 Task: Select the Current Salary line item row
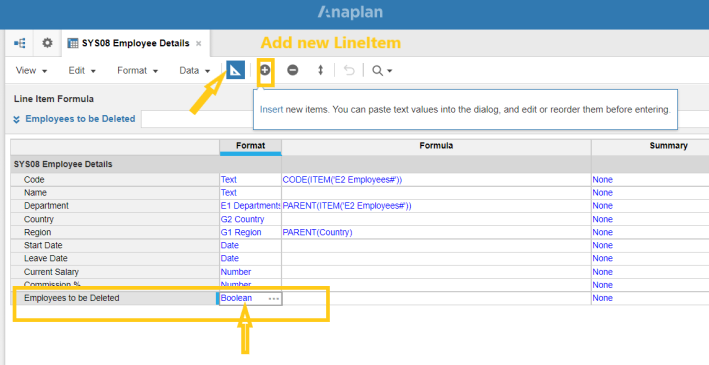(x=115, y=272)
